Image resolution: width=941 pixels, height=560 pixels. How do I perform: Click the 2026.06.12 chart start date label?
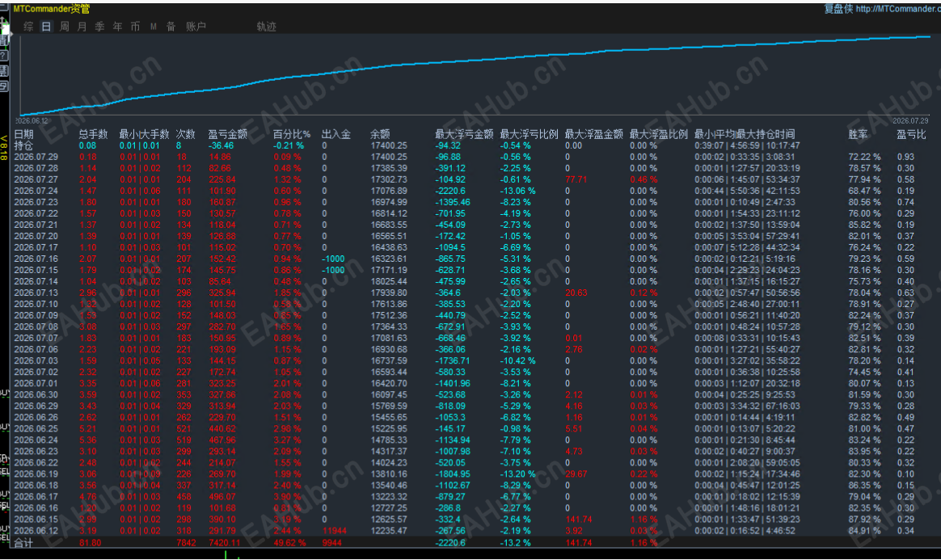[31, 121]
